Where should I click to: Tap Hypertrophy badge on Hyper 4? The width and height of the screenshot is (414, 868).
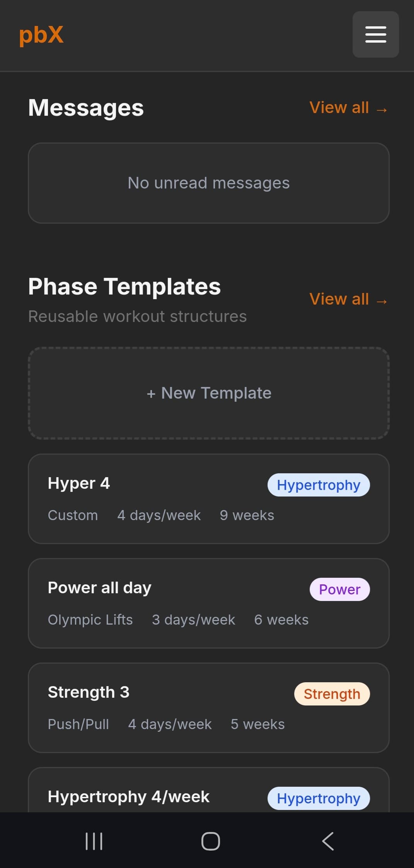(319, 485)
